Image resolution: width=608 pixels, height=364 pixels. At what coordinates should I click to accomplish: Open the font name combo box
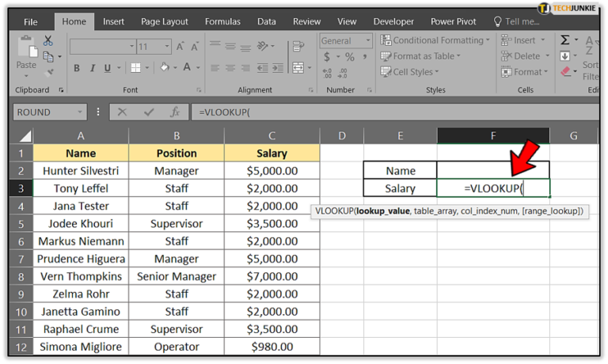point(103,47)
